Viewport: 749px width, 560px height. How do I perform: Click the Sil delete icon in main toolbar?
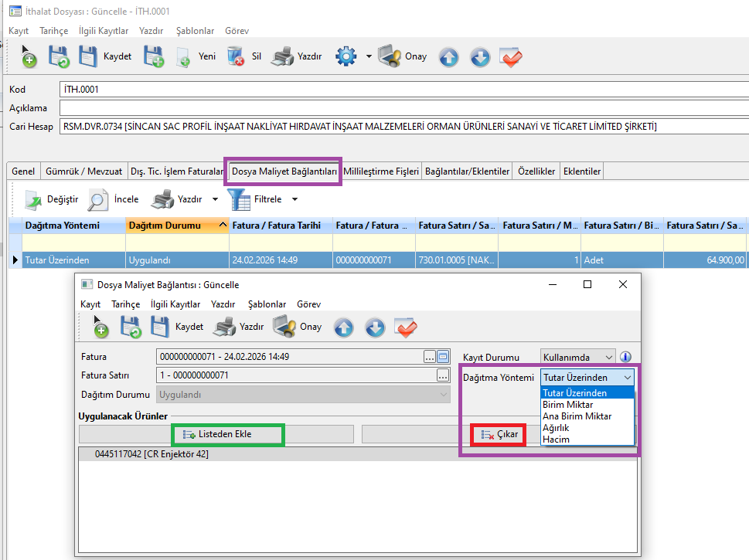pyautogui.click(x=237, y=56)
